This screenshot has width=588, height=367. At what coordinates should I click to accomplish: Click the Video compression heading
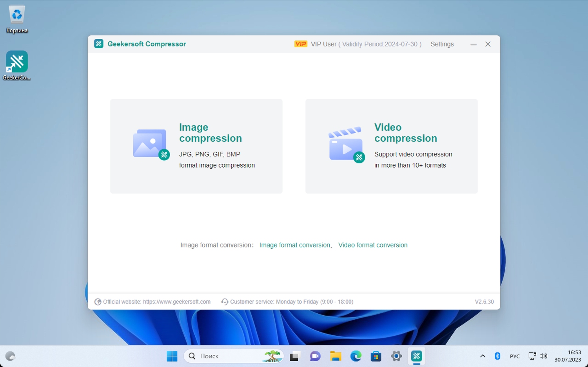click(x=406, y=133)
